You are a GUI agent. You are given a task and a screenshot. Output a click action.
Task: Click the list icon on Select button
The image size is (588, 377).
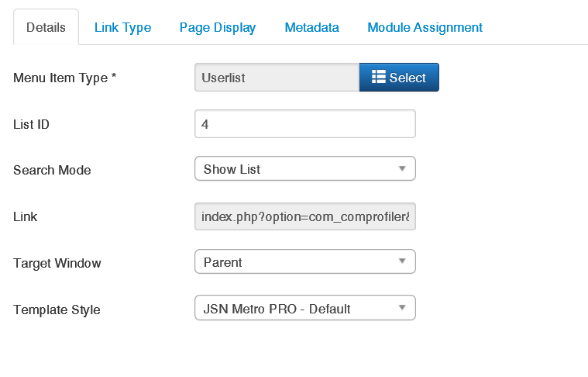[378, 77]
